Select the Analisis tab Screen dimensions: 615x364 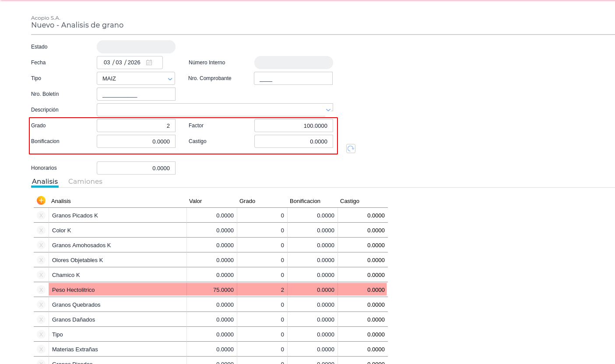coord(45,181)
